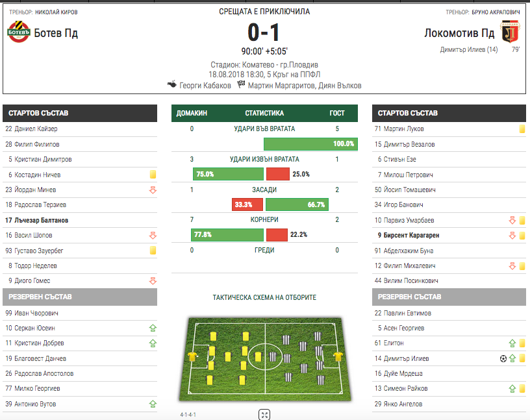Click the tactical scheme pitch image

click(264, 359)
